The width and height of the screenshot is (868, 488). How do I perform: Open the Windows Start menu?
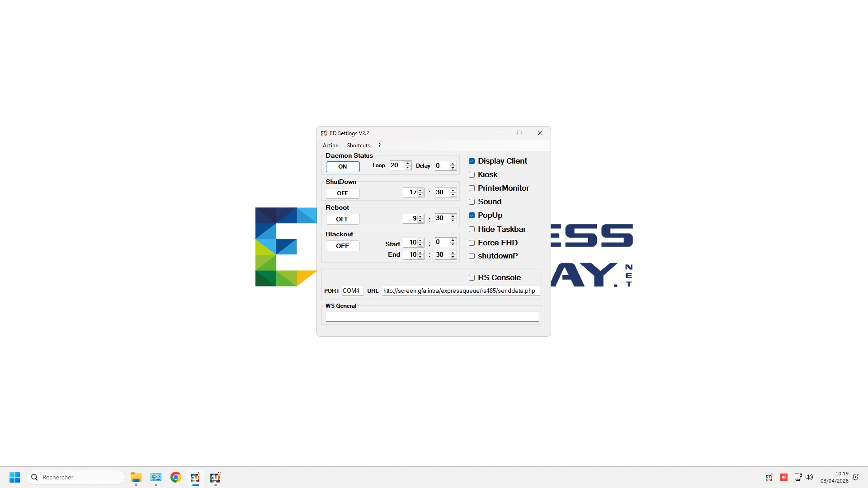point(14,477)
